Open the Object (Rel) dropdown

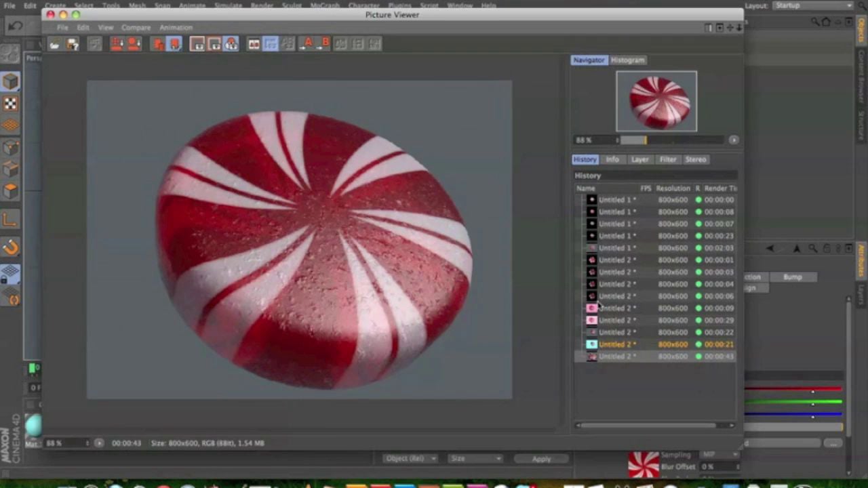coord(411,459)
